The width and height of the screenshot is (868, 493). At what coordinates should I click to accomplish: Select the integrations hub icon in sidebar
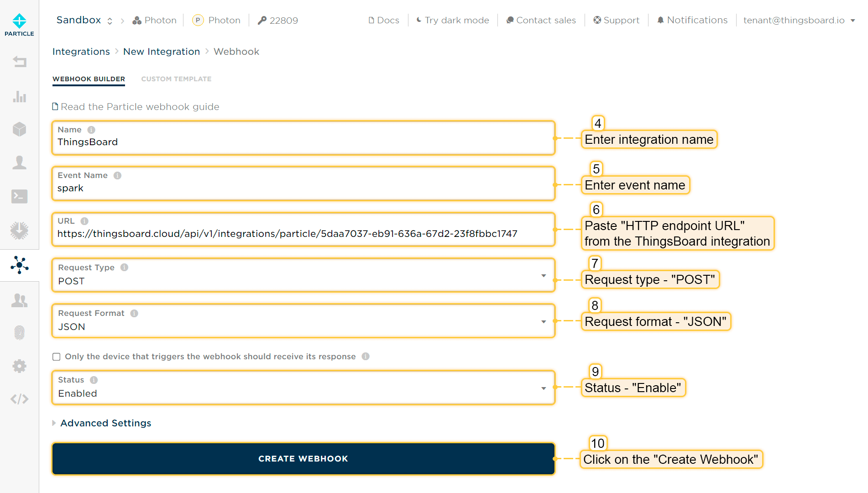[19, 265]
